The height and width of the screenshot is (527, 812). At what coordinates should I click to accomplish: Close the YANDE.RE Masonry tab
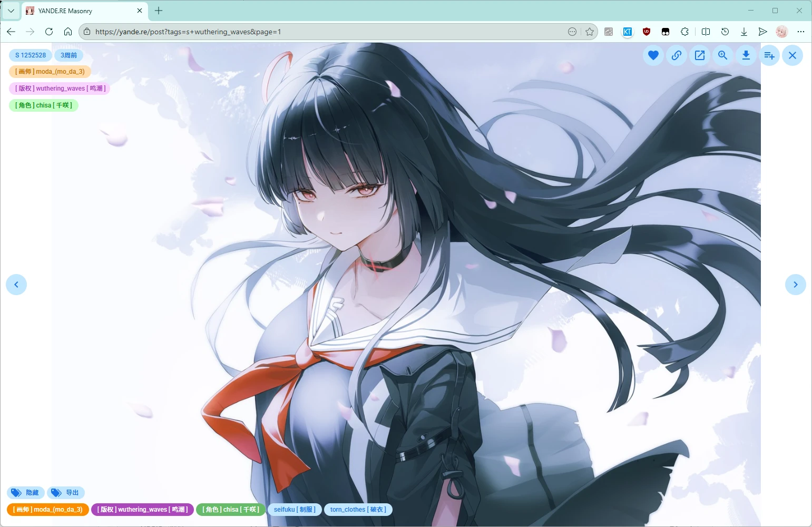pos(140,11)
